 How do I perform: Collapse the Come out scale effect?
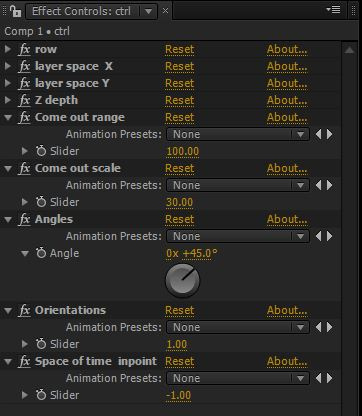click(8, 169)
